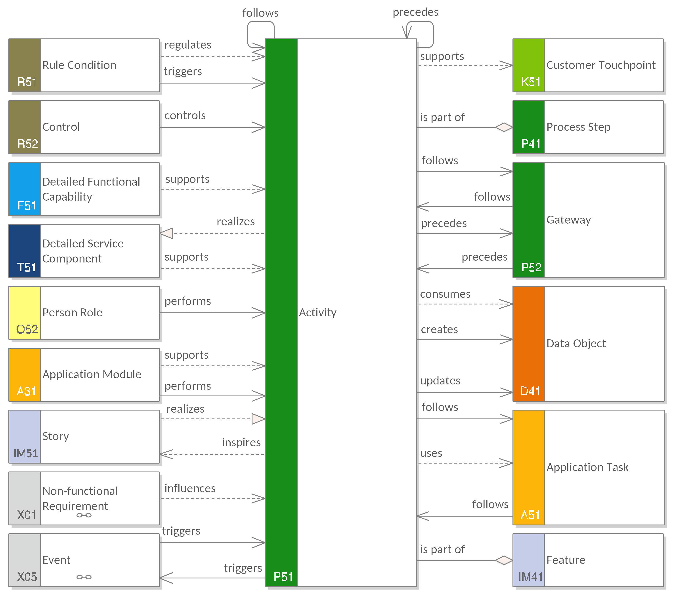The image size is (673, 616).
Task: Click Detailed Service Component label
Action: click(x=83, y=251)
